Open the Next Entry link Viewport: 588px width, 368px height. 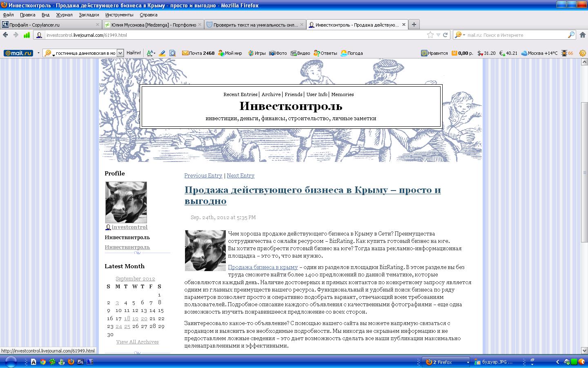[x=241, y=175]
